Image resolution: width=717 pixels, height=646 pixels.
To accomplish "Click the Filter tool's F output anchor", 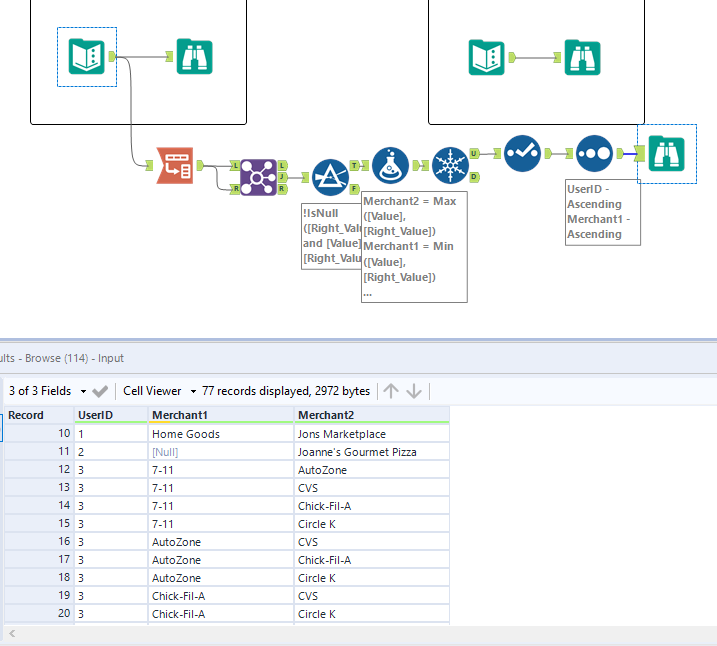I will pos(354,188).
